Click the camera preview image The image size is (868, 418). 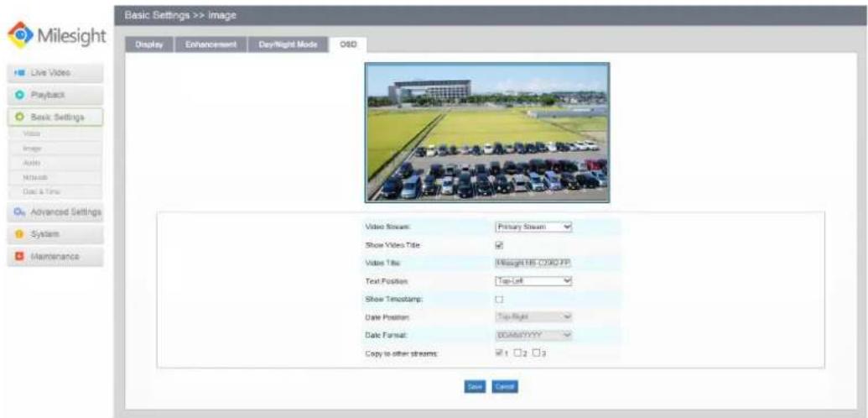487,133
